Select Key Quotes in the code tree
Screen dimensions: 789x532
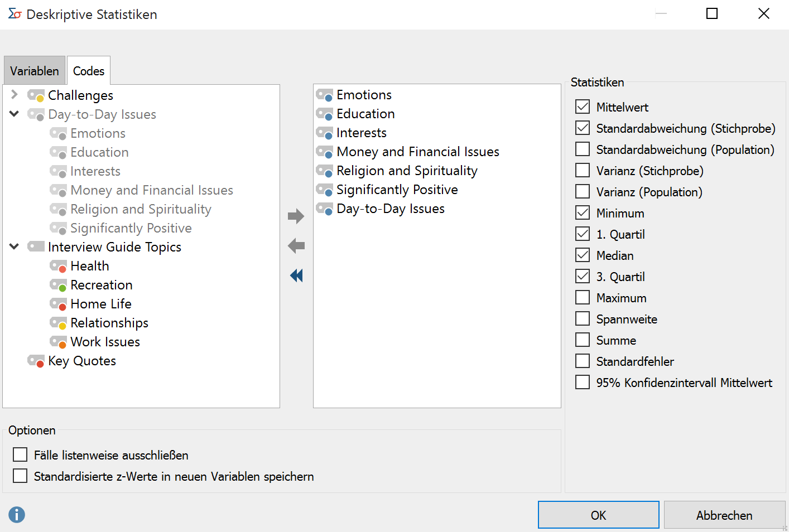(82, 361)
